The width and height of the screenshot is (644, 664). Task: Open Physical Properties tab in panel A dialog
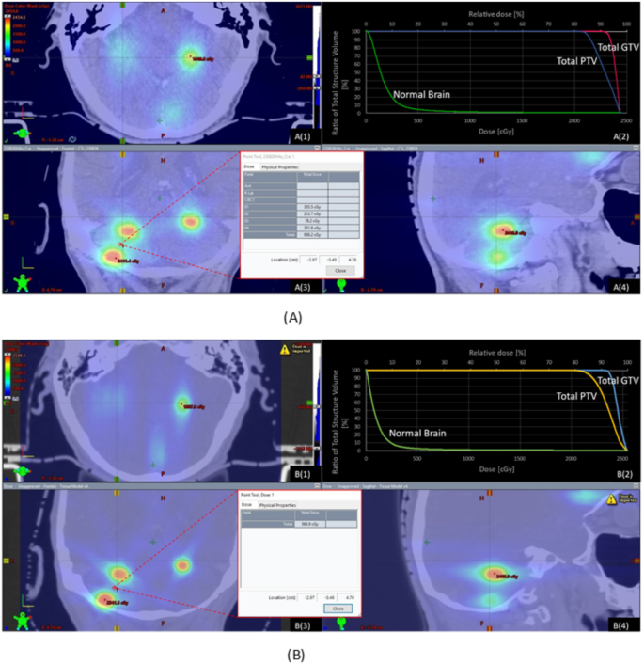(x=280, y=167)
